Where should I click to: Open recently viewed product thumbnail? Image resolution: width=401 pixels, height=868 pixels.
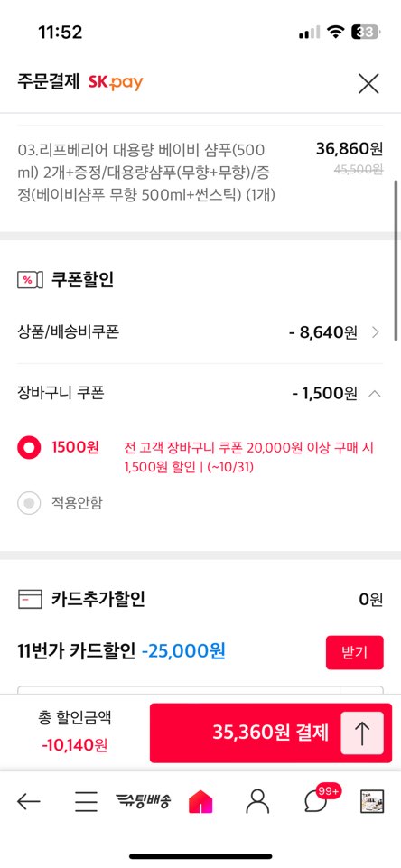click(371, 801)
